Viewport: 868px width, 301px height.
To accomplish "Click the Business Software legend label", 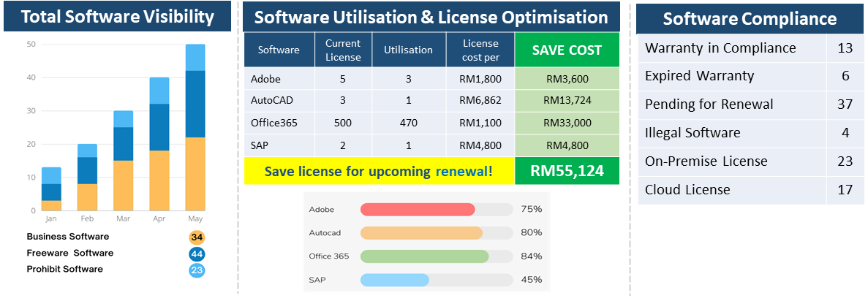I will [x=67, y=237].
